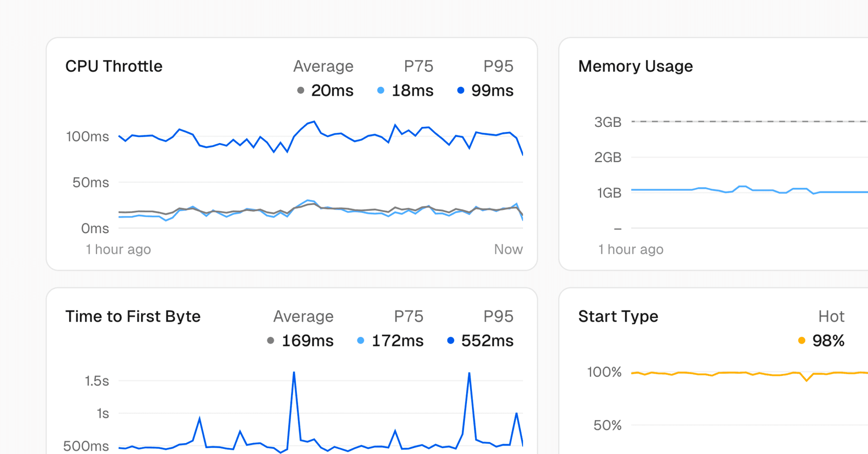
Task: Select the CPU Throttle card title
Action: click(114, 66)
